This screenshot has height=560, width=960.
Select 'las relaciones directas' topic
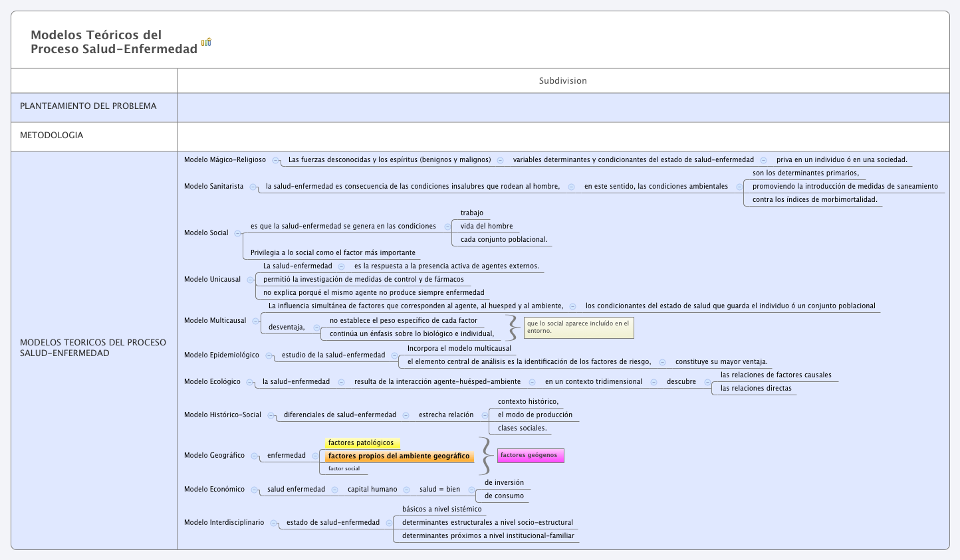coord(756,389)
